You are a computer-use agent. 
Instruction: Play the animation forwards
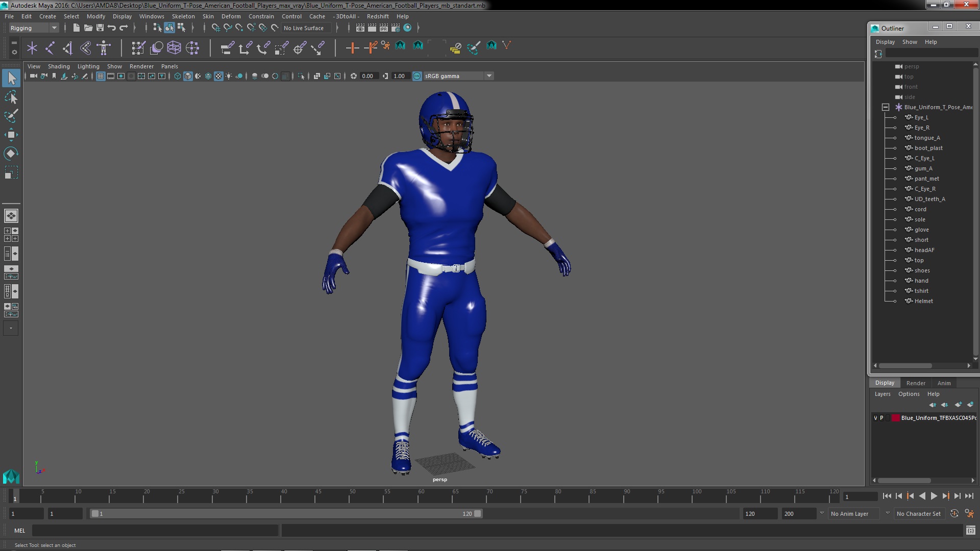tap(934, 496)
